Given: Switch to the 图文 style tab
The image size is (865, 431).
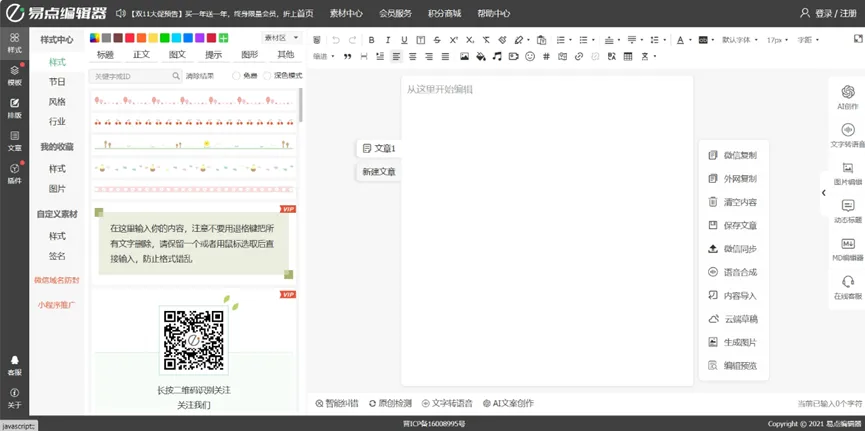Looking at the screenshot, I should pyautogui.click(x=177, y=55).
